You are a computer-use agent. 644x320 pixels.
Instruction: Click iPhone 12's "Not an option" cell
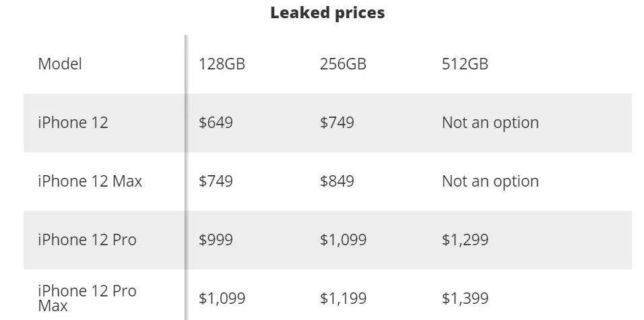[490, 123]
